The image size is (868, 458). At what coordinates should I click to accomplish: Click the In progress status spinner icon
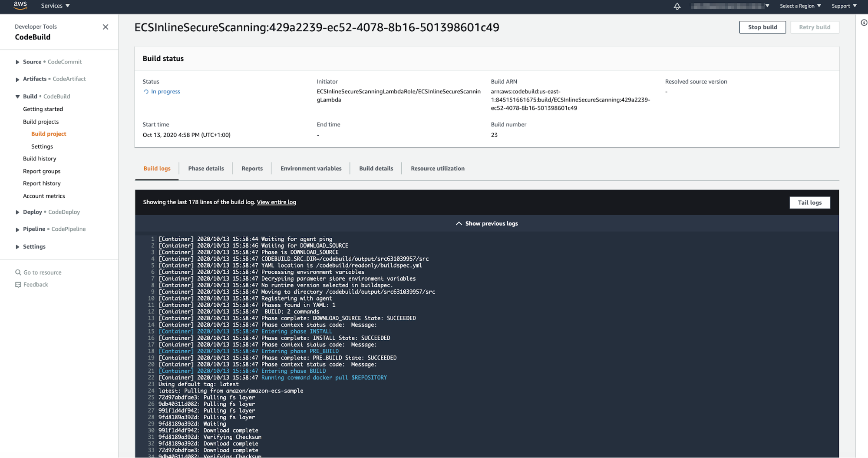pos(146,92)
